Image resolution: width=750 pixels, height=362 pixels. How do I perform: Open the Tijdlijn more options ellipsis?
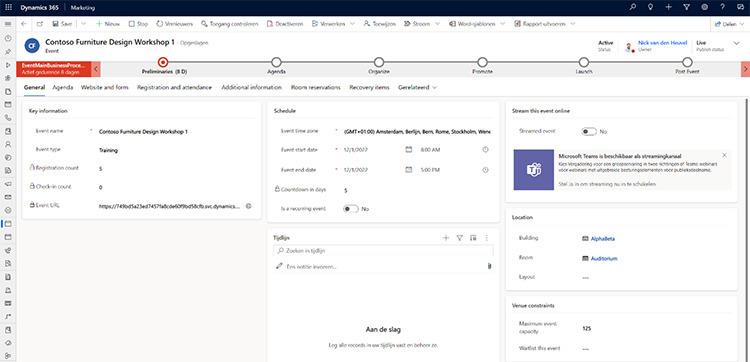[486, 238]
